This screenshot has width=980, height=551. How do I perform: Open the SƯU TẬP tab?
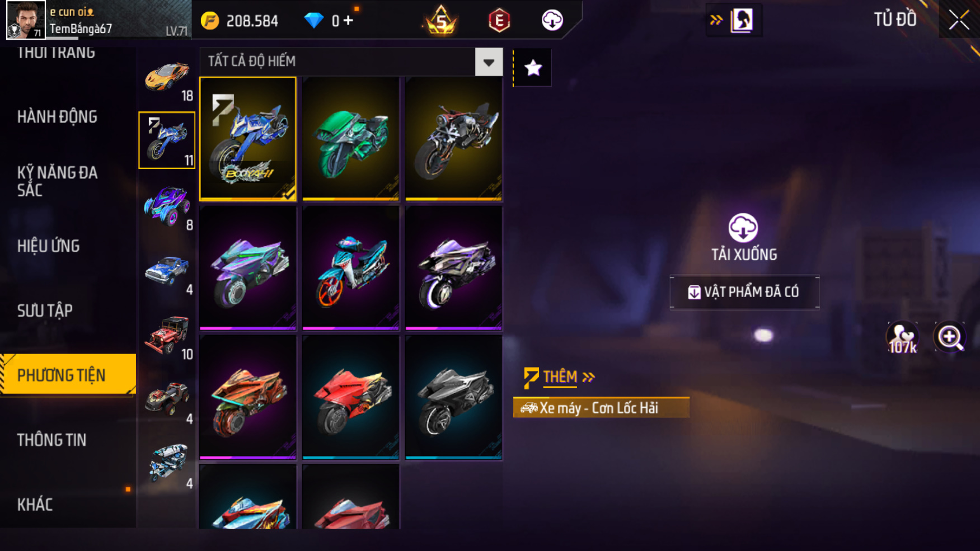(x=45, y=310)
